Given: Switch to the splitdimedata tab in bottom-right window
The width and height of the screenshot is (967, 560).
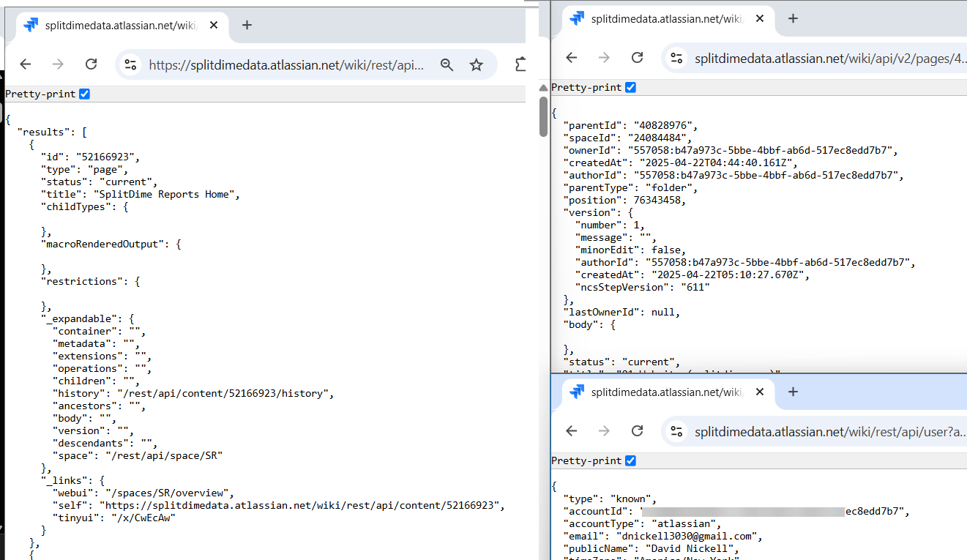Looking at the screenshot, I should (x=666, y=392).
